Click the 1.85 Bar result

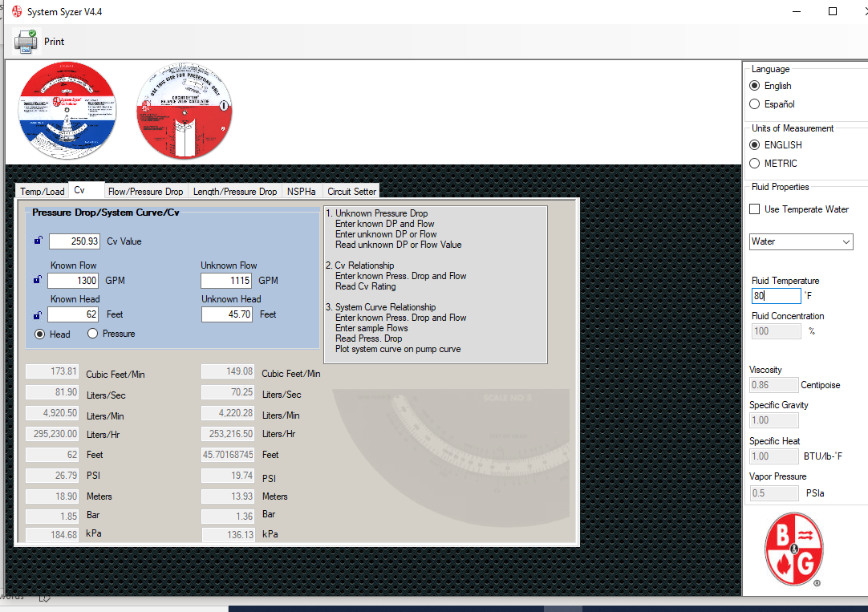click(52, 517)
